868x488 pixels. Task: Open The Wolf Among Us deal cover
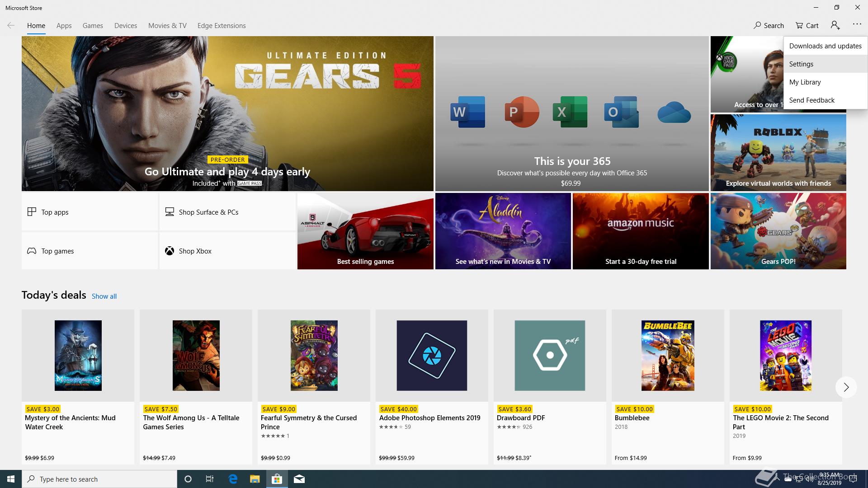[x=196, y=356]
